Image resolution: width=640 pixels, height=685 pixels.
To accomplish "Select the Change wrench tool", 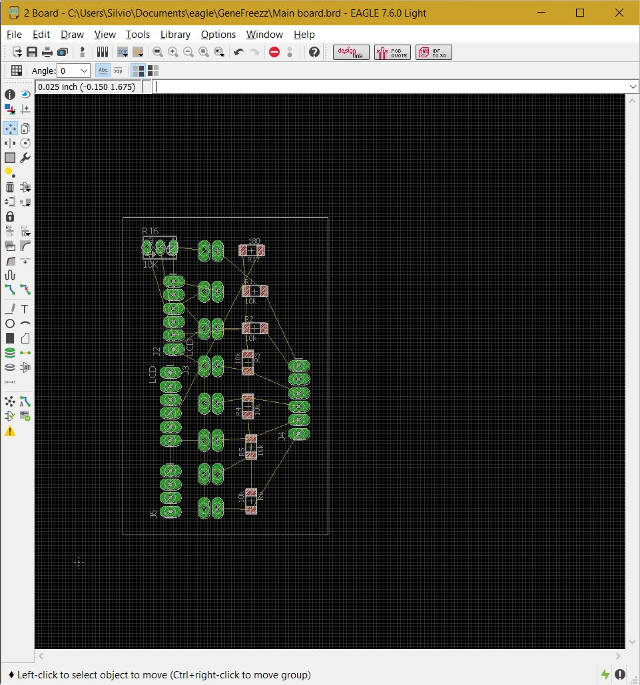I will pos(25,158).
